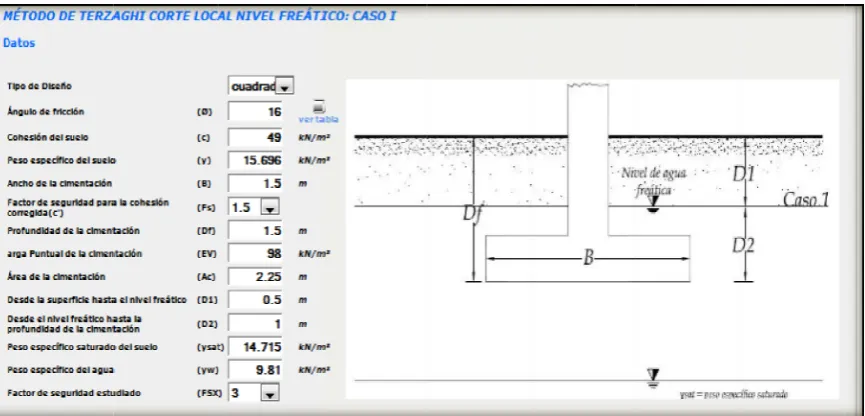Click the printer icon above ver tabla
This screenshot has width=865, height=416.
pyautogui.click(x=319, y=106)
